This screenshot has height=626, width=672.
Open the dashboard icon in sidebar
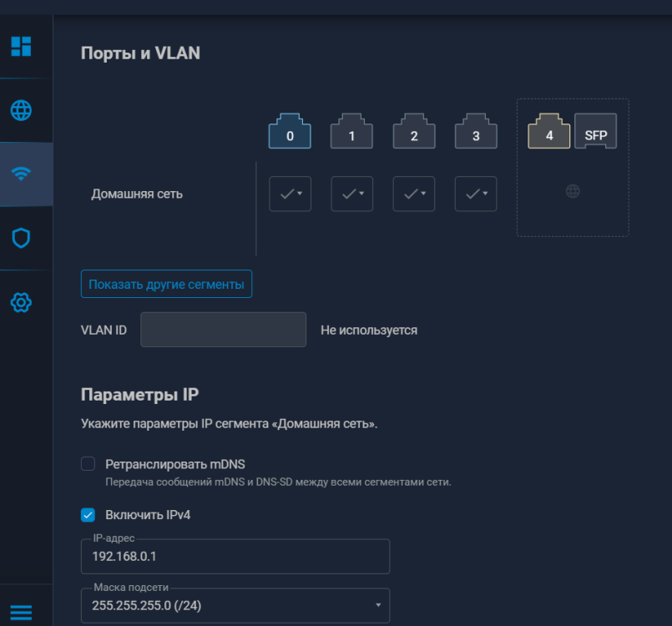point(21,46)
